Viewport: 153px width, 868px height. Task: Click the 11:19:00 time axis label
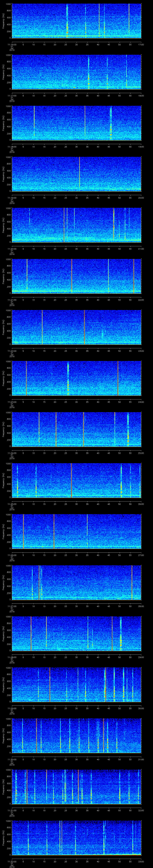point(12,198)
